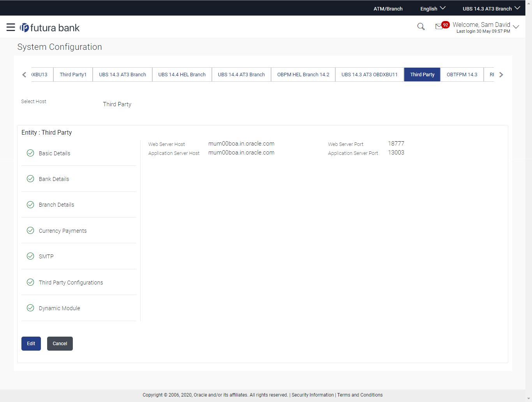Screen dimensions: 532x402
Task: Click the Dynamic Module checkmark icon
Action: pos(30,308)
